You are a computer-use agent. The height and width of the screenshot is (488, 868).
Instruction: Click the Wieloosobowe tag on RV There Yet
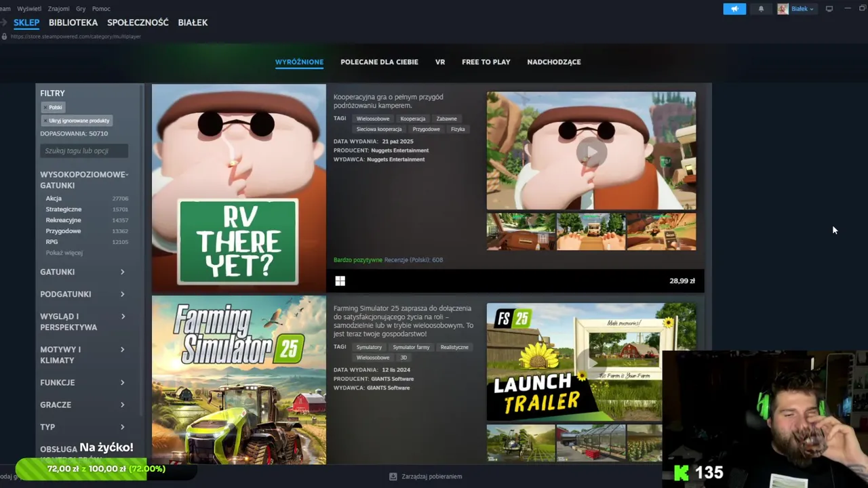click(373, 119)
